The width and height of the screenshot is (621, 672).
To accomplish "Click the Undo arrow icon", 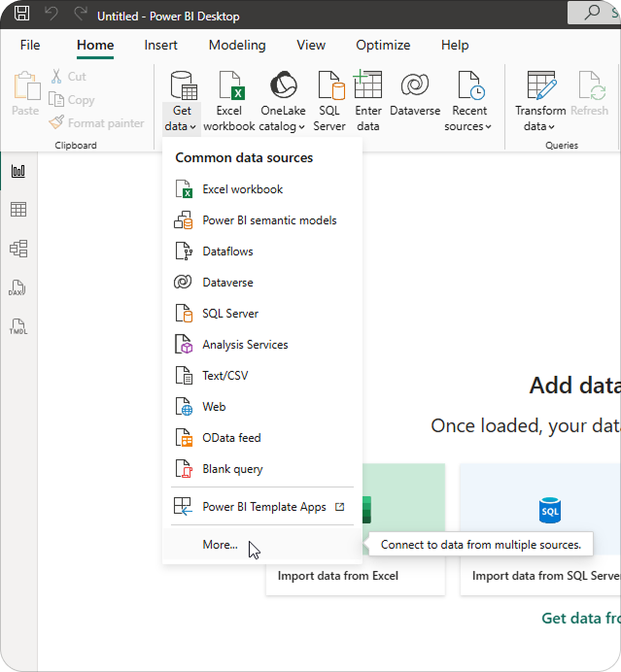I will 52,14.
